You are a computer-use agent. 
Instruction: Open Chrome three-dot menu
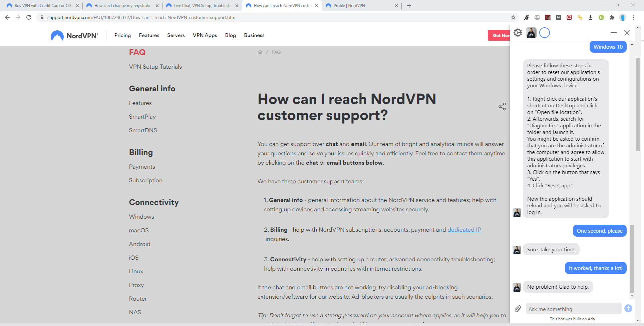633,17
